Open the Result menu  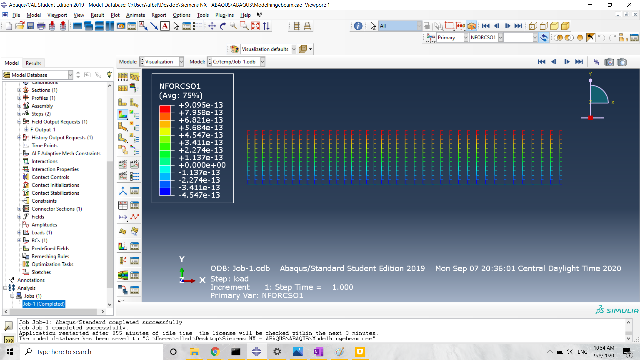[97, 15]
